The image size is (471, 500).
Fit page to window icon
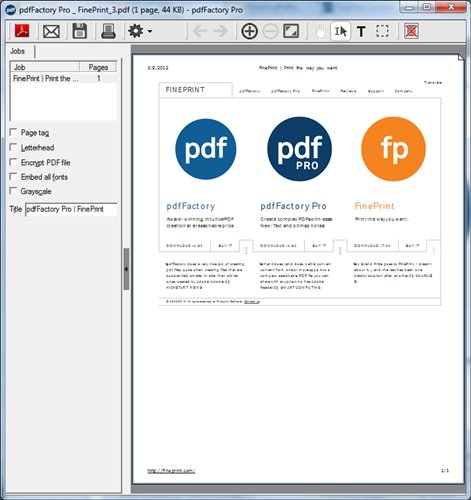(x=291, y=31)
